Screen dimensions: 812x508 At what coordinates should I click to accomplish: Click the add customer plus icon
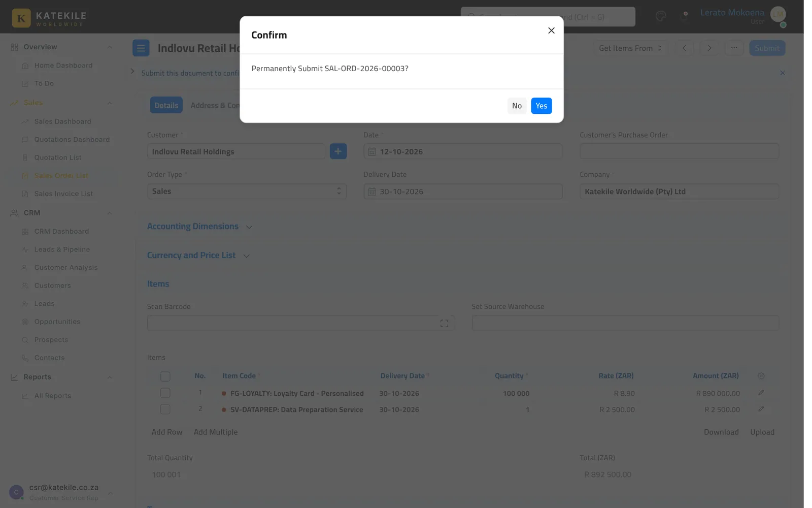[338, 151]
